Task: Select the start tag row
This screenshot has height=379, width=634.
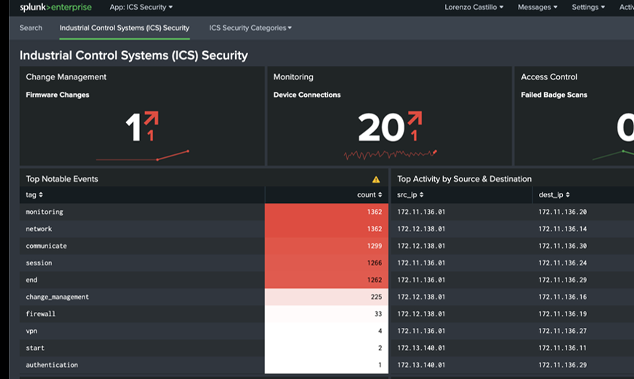Action: pos(204,348)
